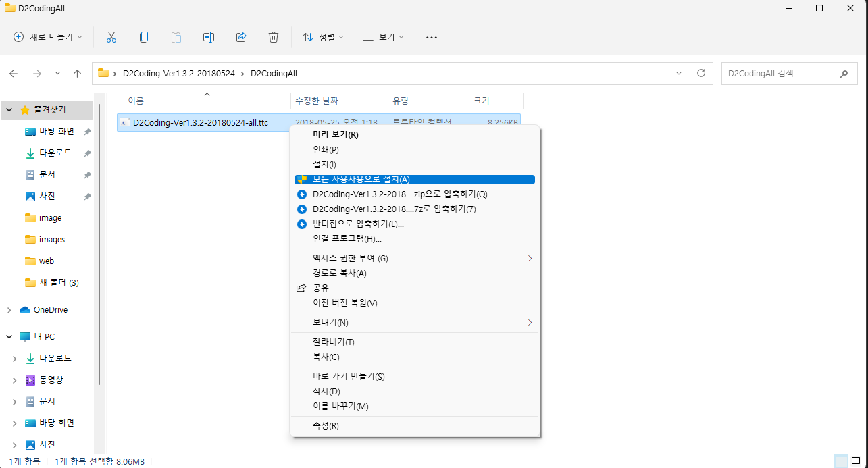Open the 새로 만들기 dropdown

48,37
